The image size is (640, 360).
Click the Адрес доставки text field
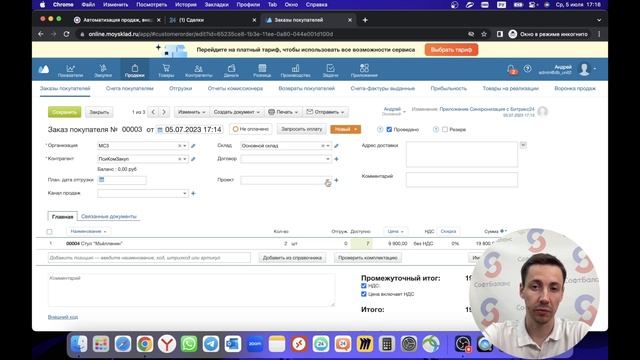pyautogui.click(x=462, y=154)
